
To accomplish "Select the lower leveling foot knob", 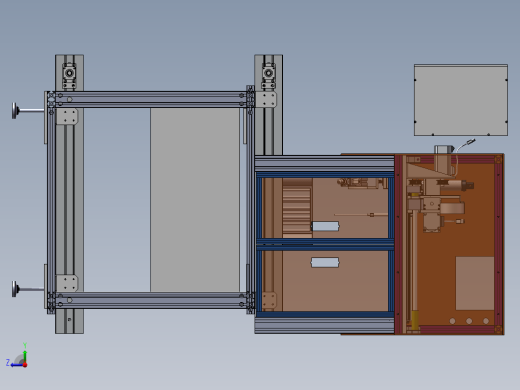I will click(x=15, y=289).
